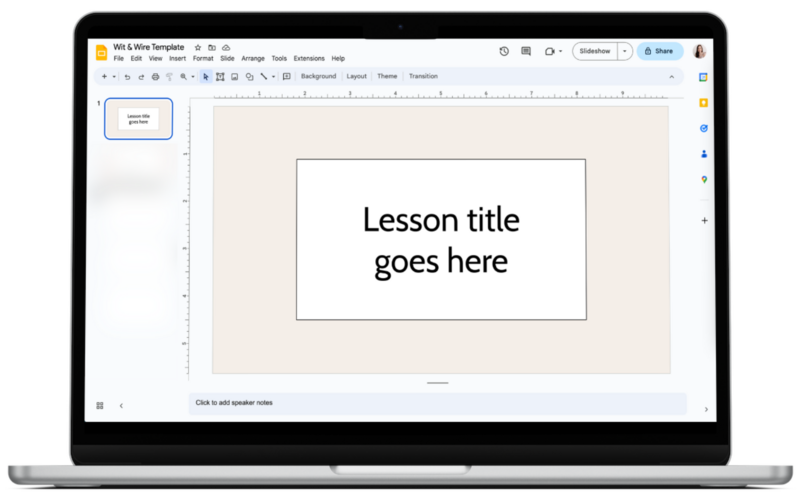Expand line type dropdown arrow

[x=273, y=77]
